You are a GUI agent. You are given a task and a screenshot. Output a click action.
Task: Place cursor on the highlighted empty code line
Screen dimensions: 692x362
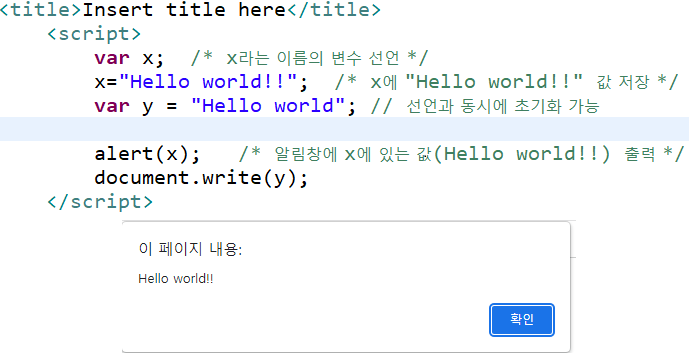[x=344, y=129]
